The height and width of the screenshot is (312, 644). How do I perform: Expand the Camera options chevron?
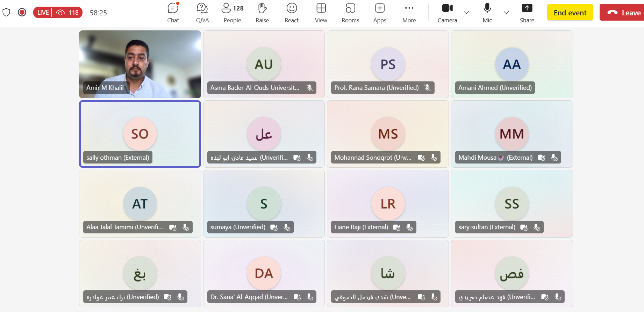coord(466,13)
